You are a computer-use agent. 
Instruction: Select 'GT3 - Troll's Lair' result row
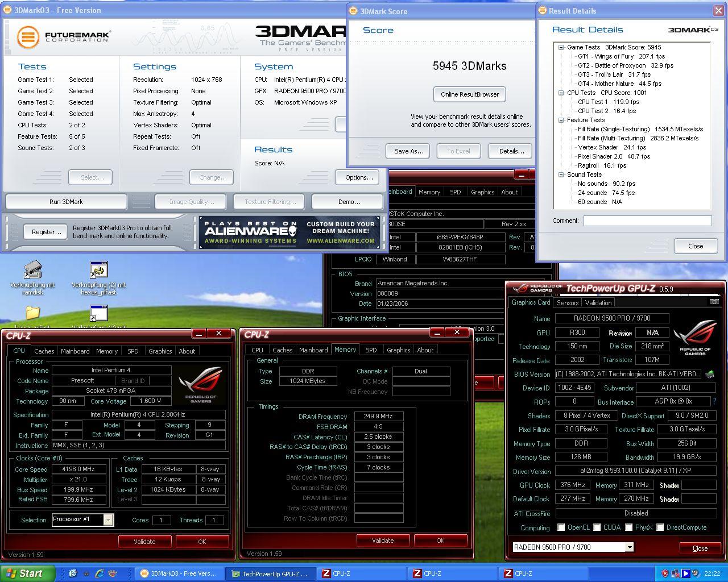tap(614, 74)
